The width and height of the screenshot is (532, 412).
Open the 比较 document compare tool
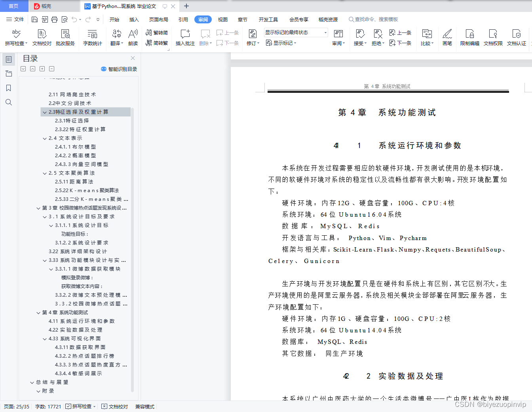(427, 37)
